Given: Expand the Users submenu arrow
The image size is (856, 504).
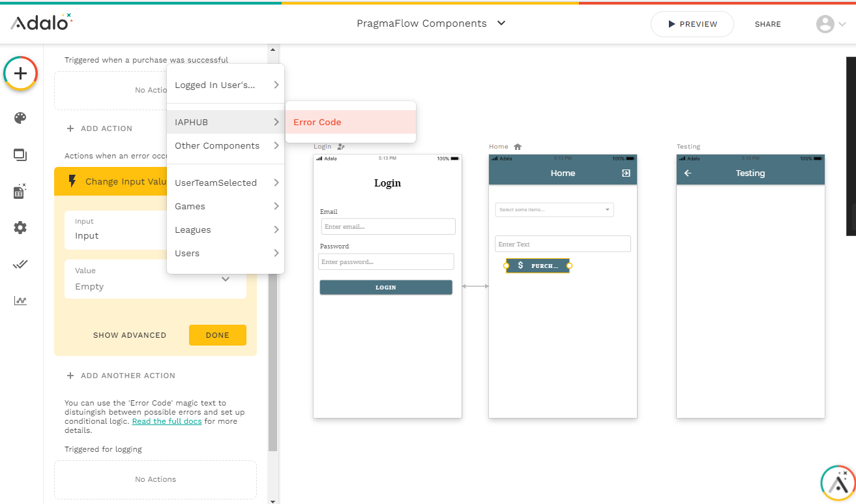Looking at the screenshot, I should pyautogui.click(x=276, y=253).
